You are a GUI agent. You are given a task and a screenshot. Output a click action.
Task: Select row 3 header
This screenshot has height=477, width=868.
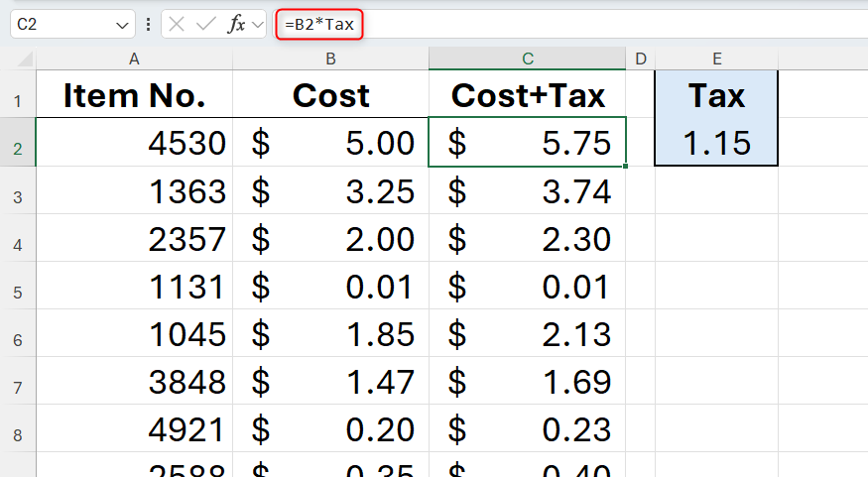coord(18,190)
